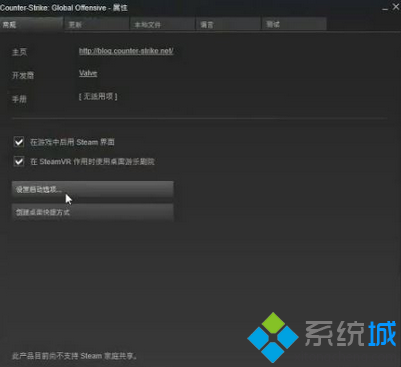Click the Counter-Strike: Global Offensive window title
This screenshot has width=401, height=367.
coord(64,8)
